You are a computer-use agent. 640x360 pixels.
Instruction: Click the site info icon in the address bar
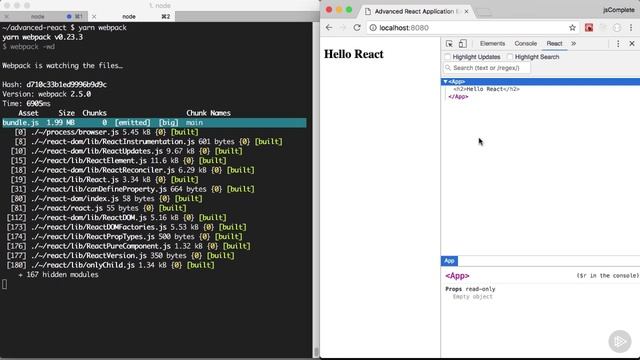coord(373,28)
